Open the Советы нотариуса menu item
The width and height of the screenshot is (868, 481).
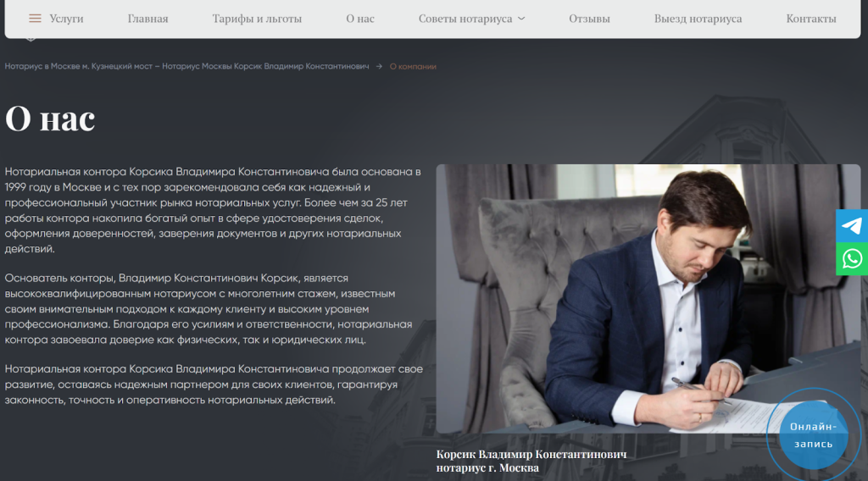point(465,19)
